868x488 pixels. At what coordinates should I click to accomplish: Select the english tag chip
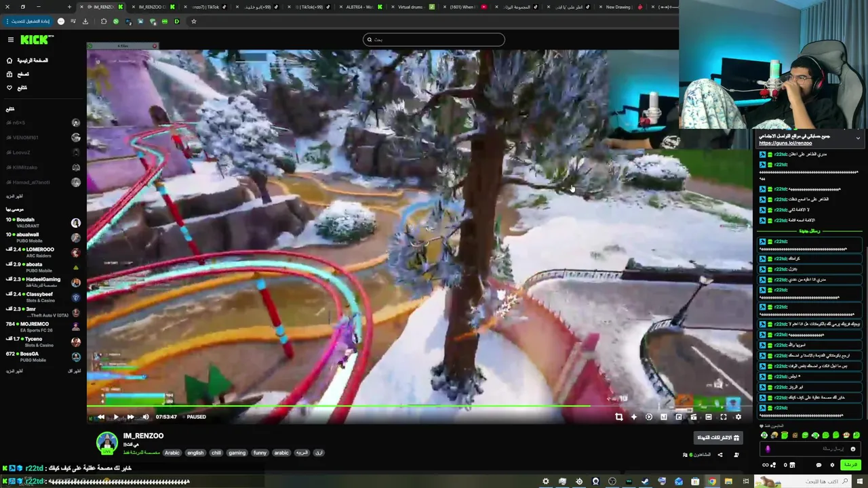(x=195, y=453)
